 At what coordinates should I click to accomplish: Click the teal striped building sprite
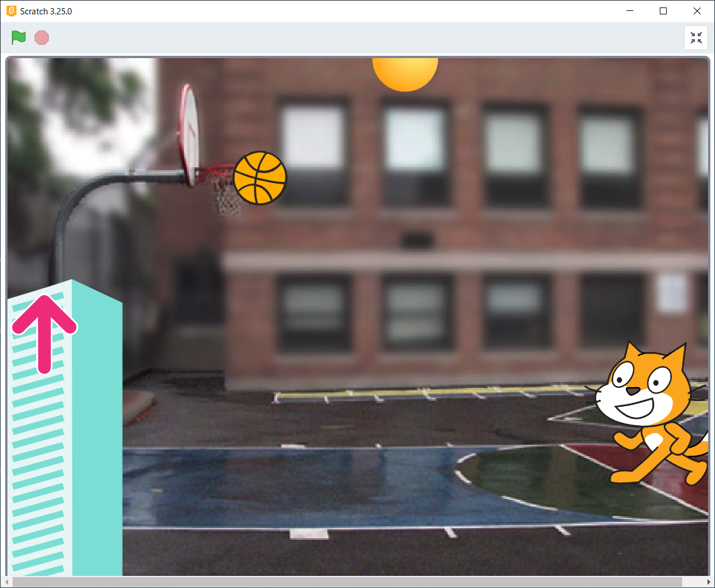(x=64, y=427)
